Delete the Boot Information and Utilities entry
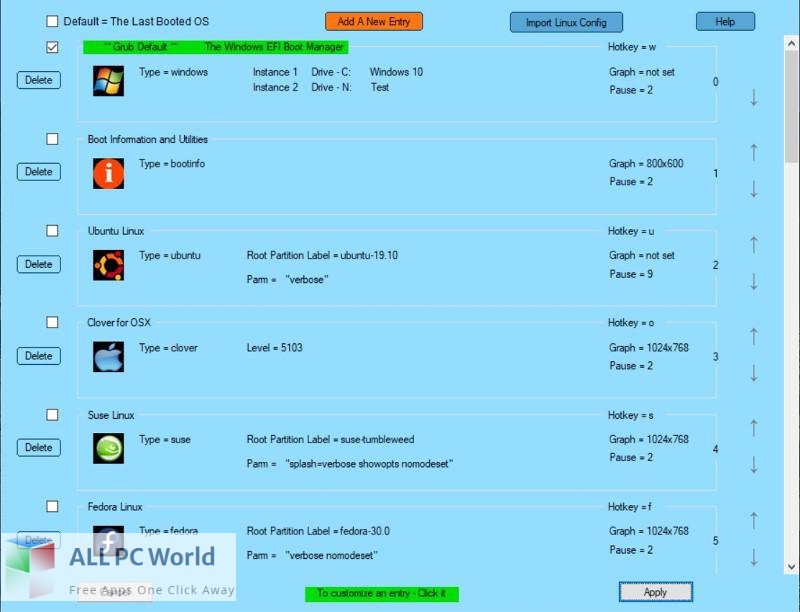Screen dimensions: 800x612 pyautogui.click(x=39, y=172)
